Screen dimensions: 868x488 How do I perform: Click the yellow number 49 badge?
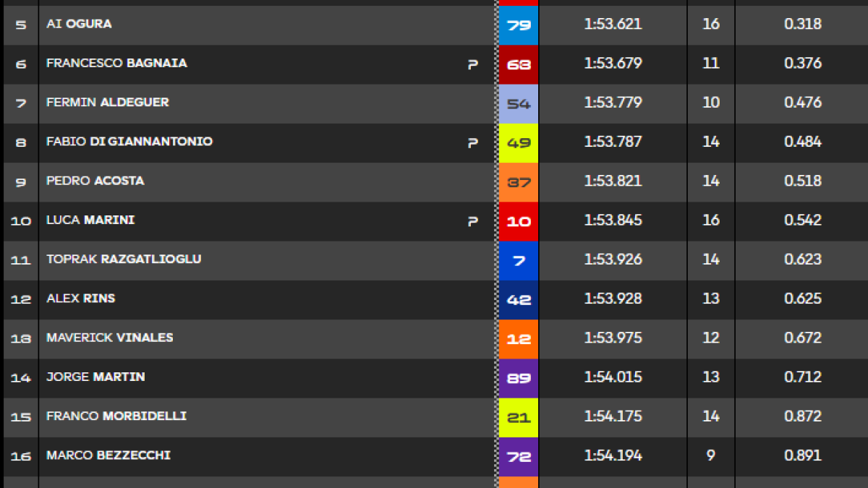tap(519, 143)
